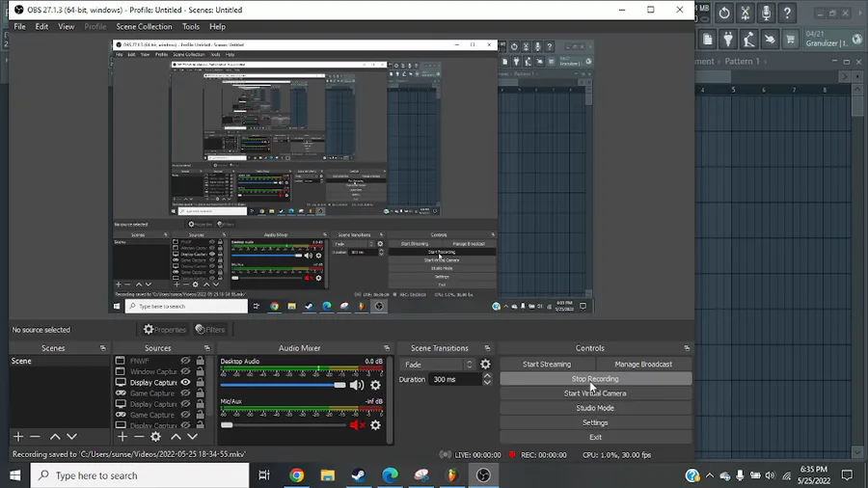Image resolution: width=868 pixels, height=488 pixels.
Task: Click FL Studio documents/pages icon
Action: (x=708, y=39)
